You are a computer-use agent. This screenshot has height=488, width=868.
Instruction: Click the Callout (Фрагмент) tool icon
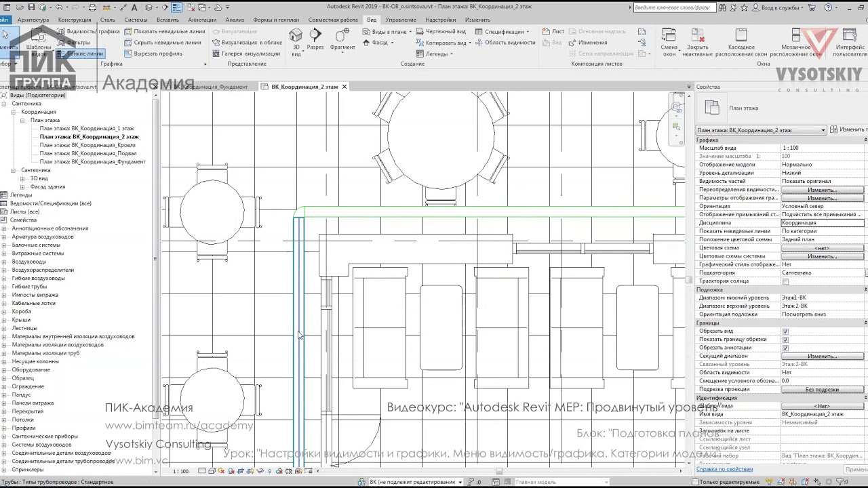pos(342,40)
